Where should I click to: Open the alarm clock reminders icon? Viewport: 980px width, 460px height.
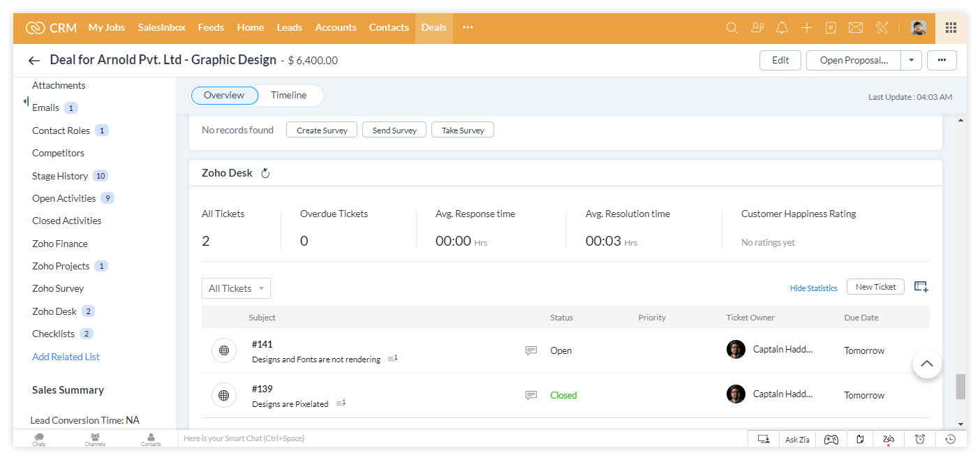(x=920, y=439)
